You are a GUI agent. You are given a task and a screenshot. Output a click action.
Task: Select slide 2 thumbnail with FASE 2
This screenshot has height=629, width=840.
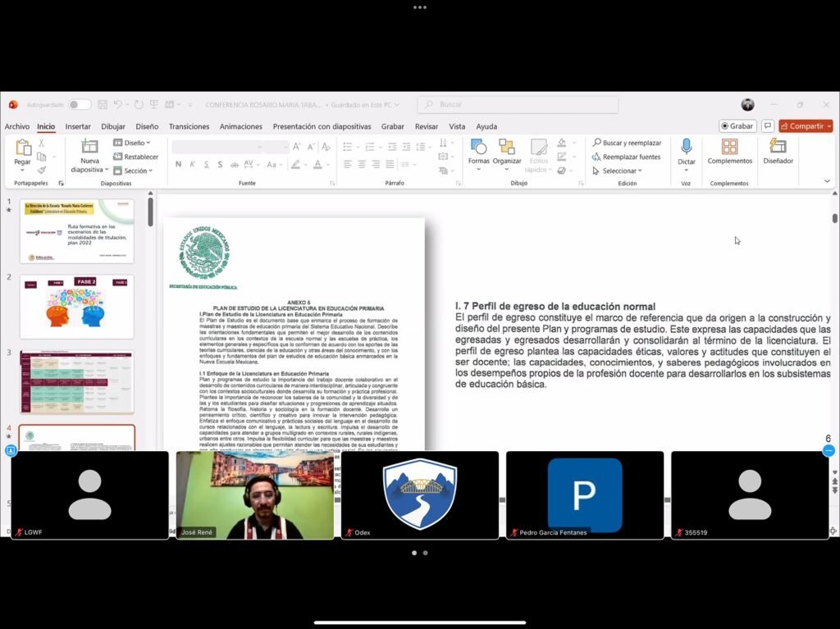tap(76, 306)
